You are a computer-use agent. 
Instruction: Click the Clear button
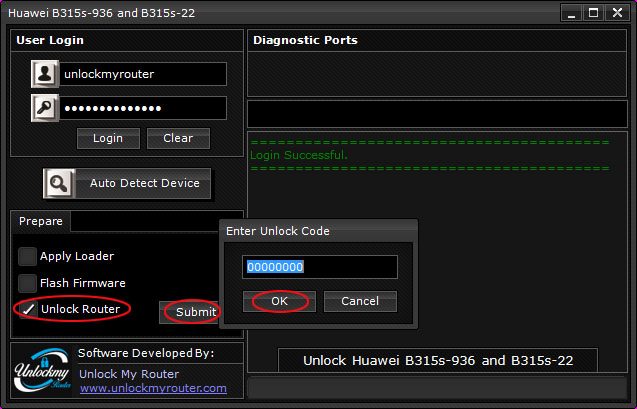tap(178, 138)
